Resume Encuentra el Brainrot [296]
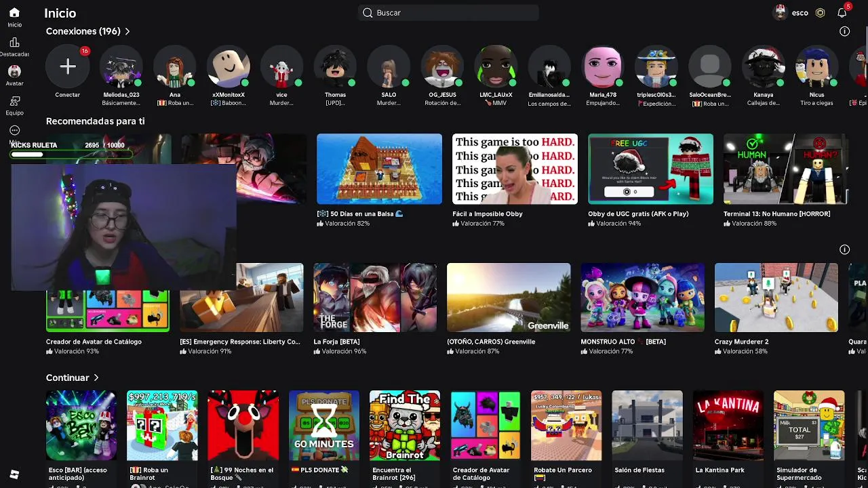 coord(405,426)
